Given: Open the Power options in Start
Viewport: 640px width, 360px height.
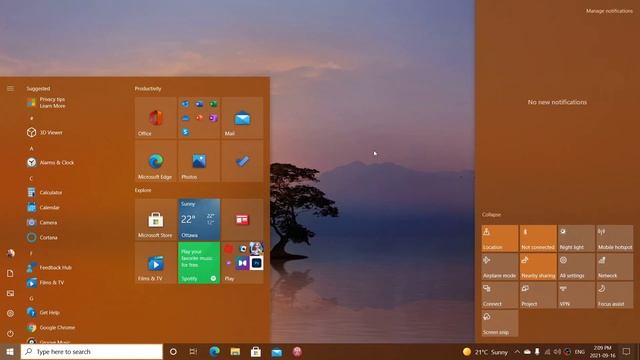Looking at the screenshot, I should pos(11,333).
